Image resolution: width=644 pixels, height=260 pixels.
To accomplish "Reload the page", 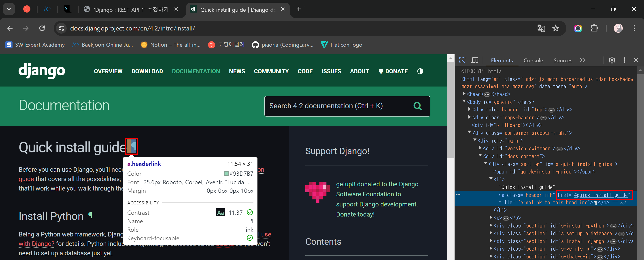I will click(x=42, y=28).
